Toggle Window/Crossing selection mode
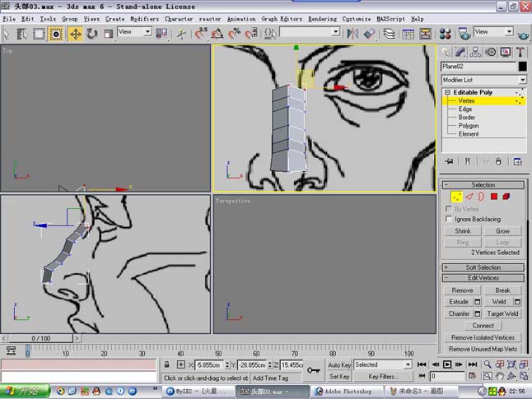This screenshot has height=399, width=532. click(56, 34)
